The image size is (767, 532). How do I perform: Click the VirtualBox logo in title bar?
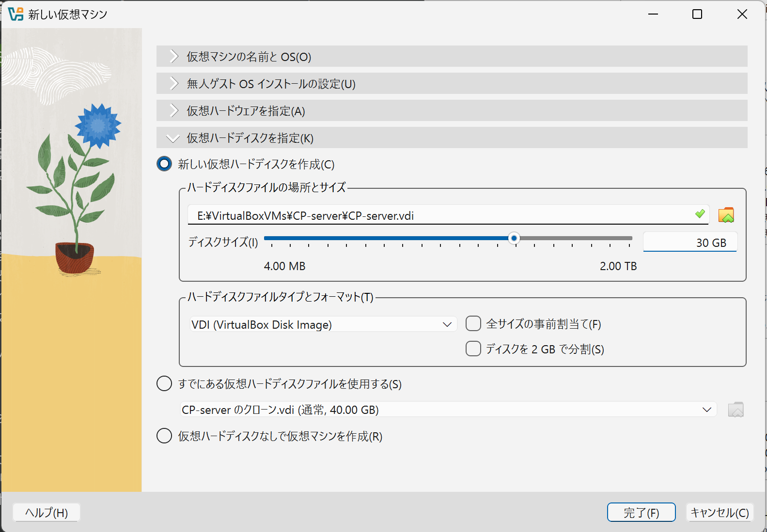coord(16,14)
